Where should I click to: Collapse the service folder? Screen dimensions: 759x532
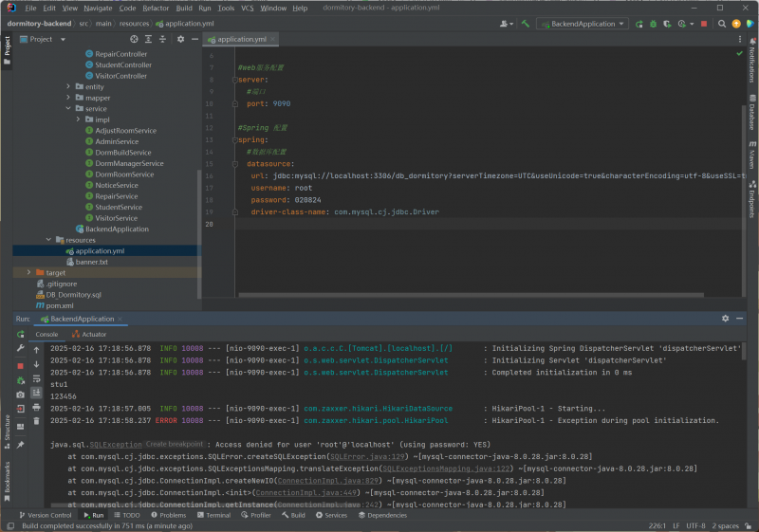pyautogui.click(x=68, y=108)
